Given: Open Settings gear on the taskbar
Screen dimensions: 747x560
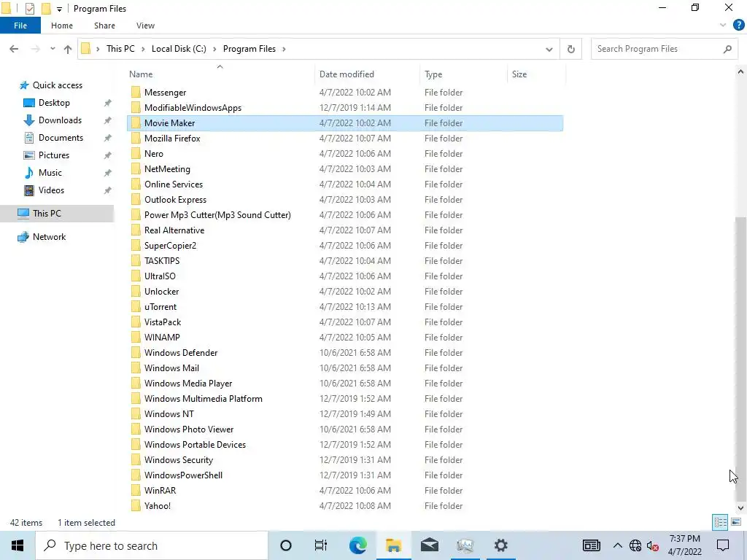Looking at the screenshot, I should click(x=500, y=545).
